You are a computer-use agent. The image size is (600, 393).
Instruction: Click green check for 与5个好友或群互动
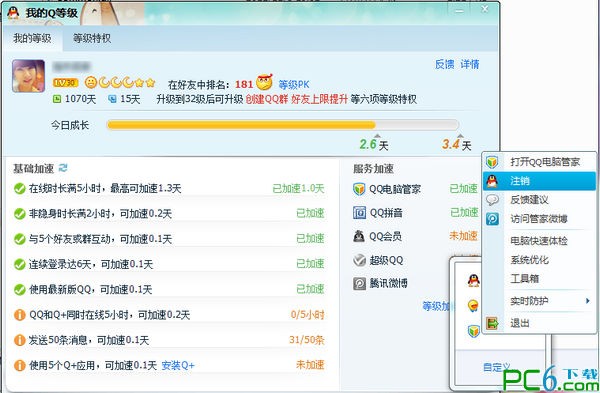click(x=20, y=239)
